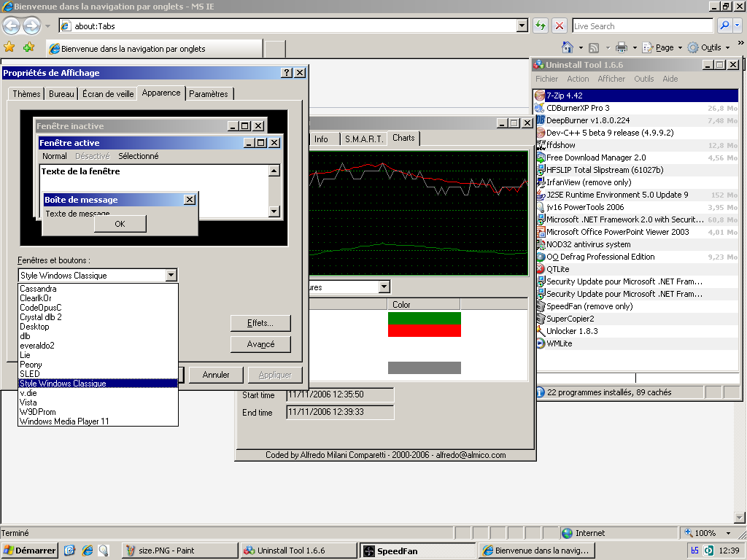The image size is (747, 560).
Task: Click the RSS feeds icon in IE toolbar
Action: tap(594, 47)
